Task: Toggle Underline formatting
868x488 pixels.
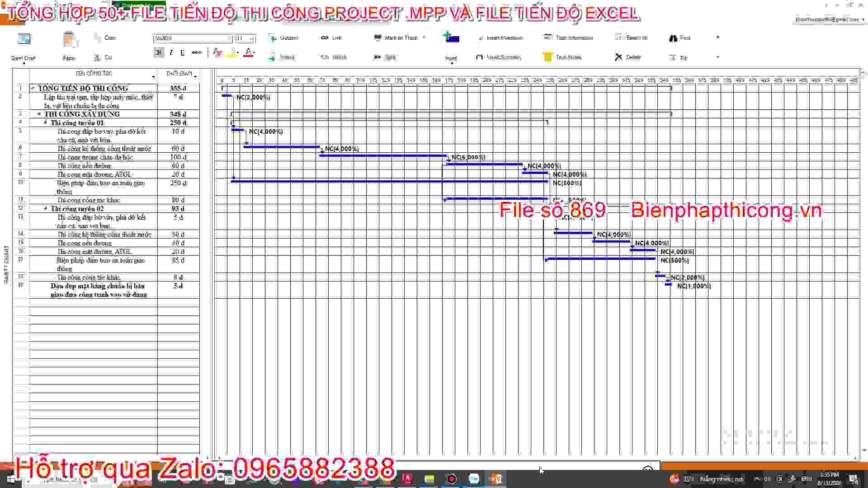Action: (183, 52)
